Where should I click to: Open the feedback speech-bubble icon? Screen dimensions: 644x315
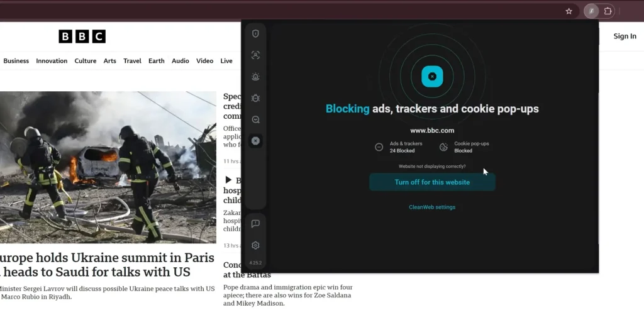point(255,224)
